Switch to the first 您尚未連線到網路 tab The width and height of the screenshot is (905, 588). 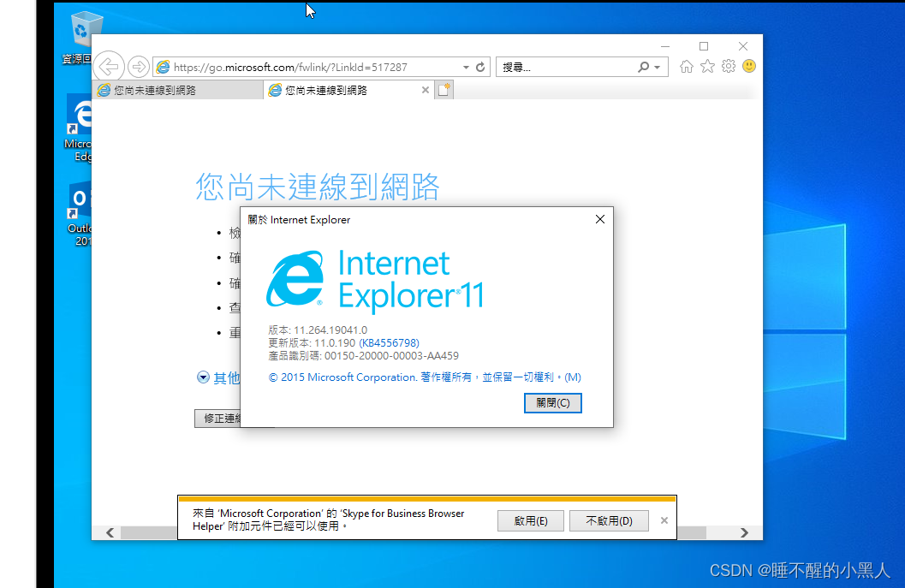pyautogui.click(x=177, y=90)
